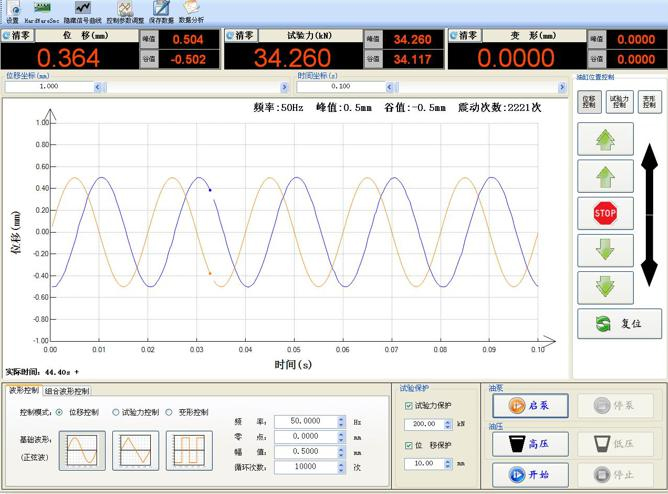Click the 200.00 kN spinner arrows
668x494 pixels.
[448, 424]
